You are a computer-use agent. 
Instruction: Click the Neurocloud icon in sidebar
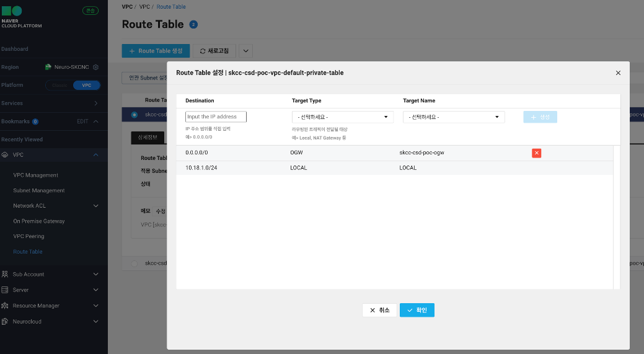(5, 322)
